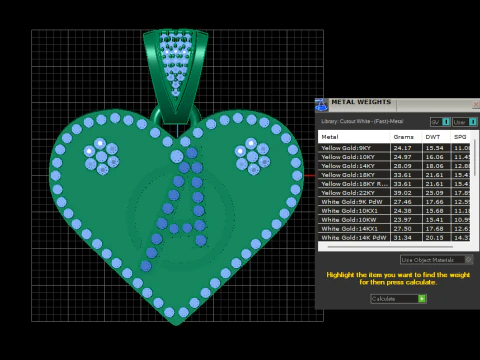Sort by the SPG column header

point(461,137)
